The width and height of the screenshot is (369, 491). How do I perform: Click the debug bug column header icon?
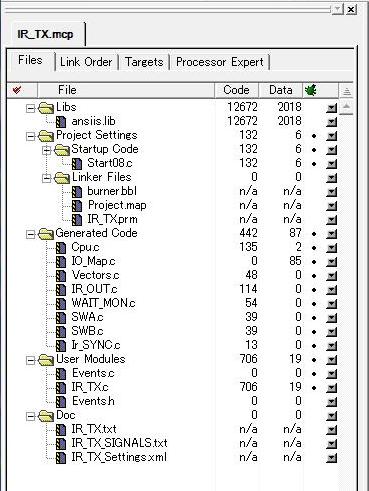click(311, 90)
